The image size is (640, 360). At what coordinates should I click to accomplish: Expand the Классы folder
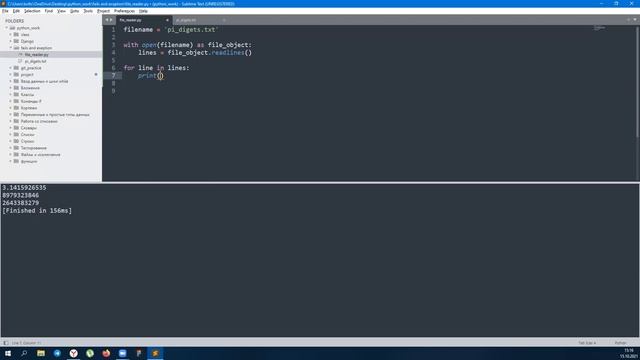pos(11,94)
